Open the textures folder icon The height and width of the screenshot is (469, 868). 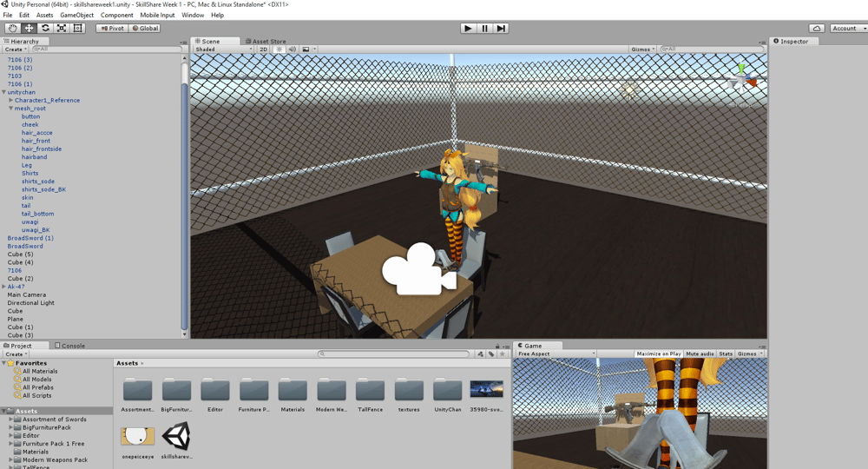pos(409,390)
